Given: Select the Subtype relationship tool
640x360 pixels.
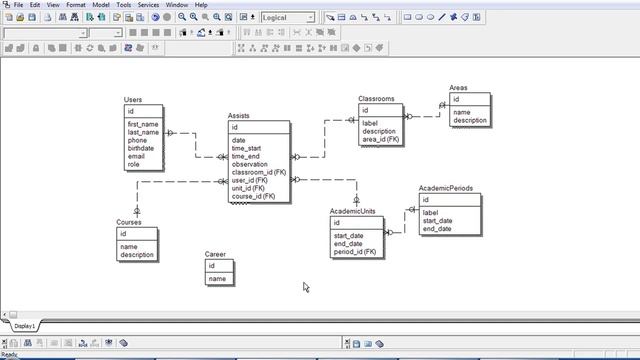Looking at the screenshot, I should pos(353,18).
